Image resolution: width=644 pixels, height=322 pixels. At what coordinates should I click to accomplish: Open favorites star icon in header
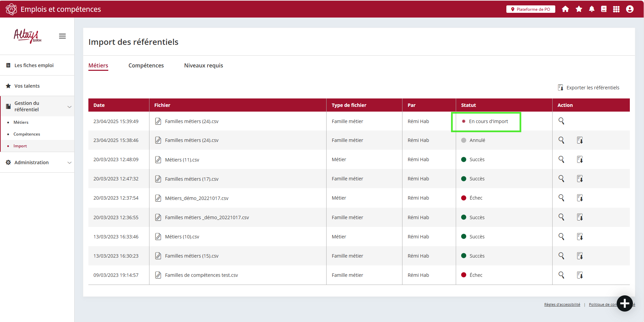pyautogui.click(x=579, y=9)
